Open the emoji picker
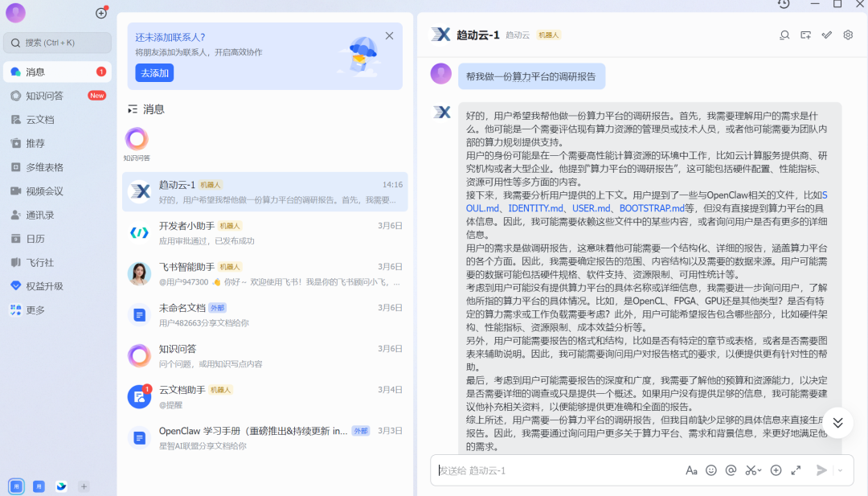Viewport: 868px width, 496px height. click(x=711, y=470)
